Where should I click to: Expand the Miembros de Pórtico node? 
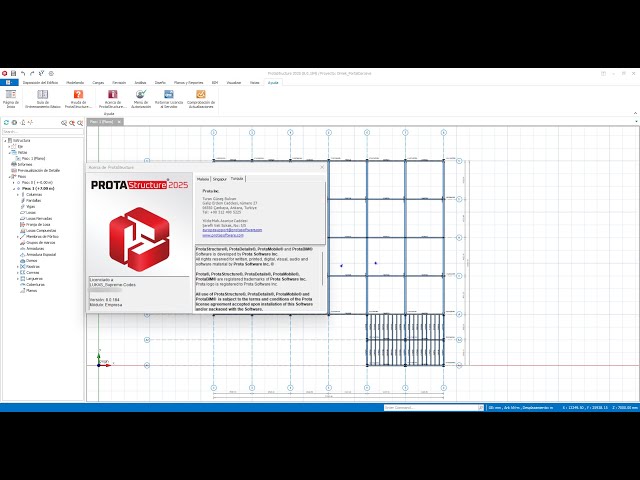tap(18, 237)
